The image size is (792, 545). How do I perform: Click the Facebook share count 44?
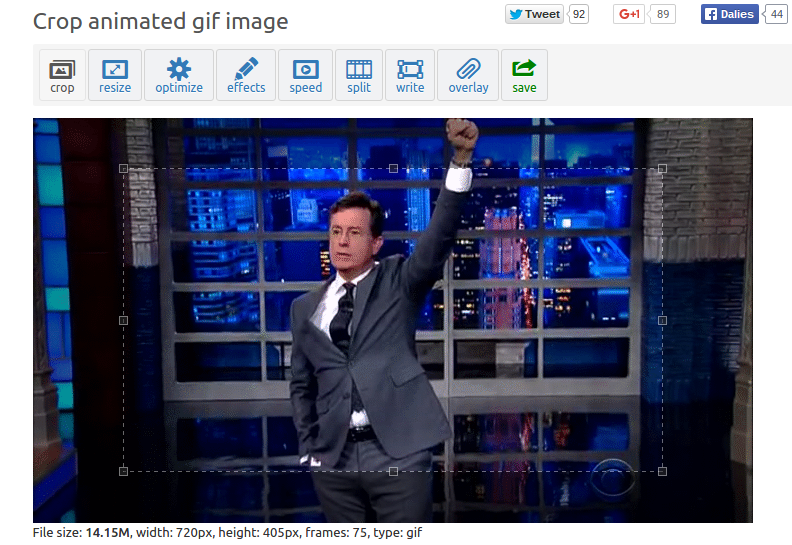coord(776,14)
